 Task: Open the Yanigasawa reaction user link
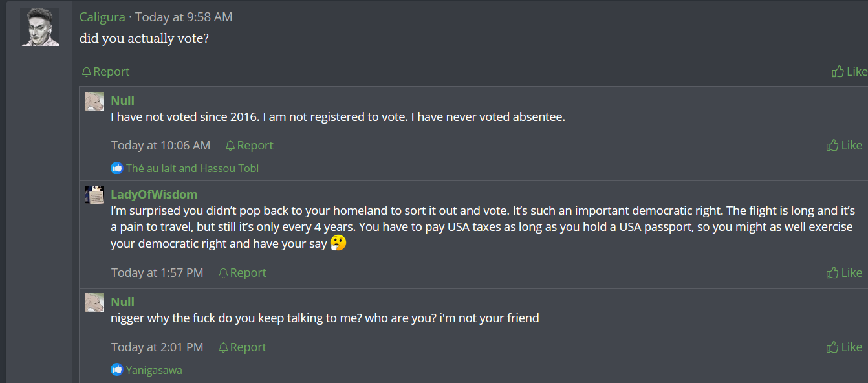[x=154, y=370]
